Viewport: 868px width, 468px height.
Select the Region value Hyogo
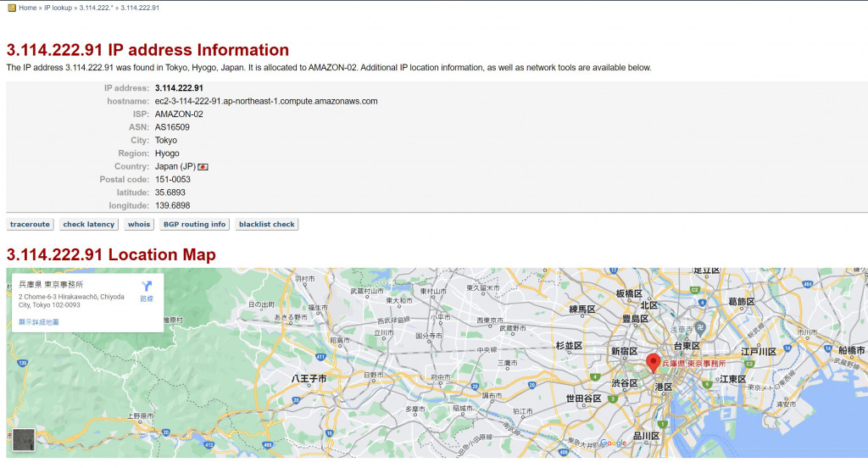(167, 153)
